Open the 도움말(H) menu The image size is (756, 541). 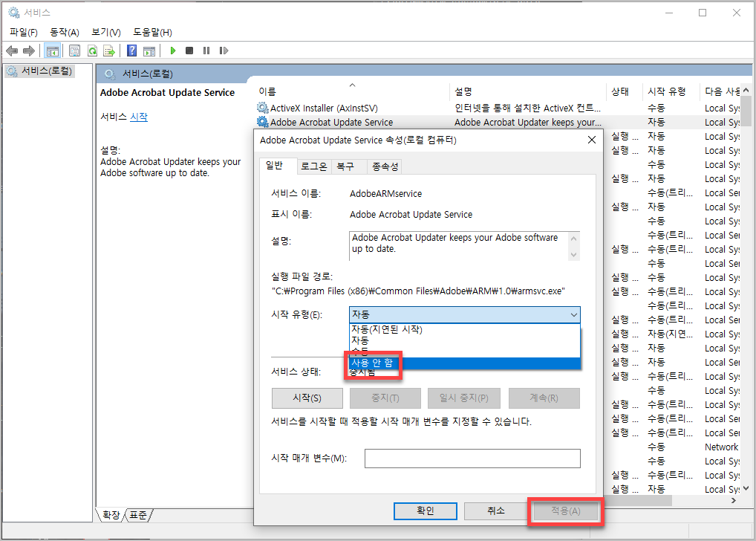click(153, 33)
